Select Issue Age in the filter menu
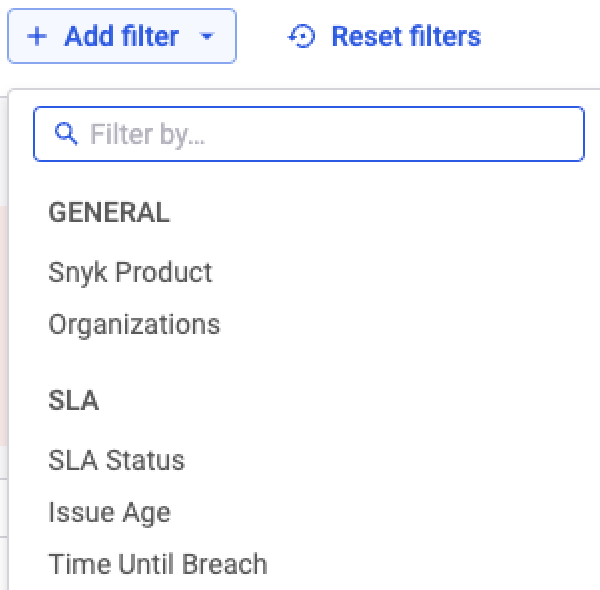This screenshot has width=600, height=590. (109, 512)
